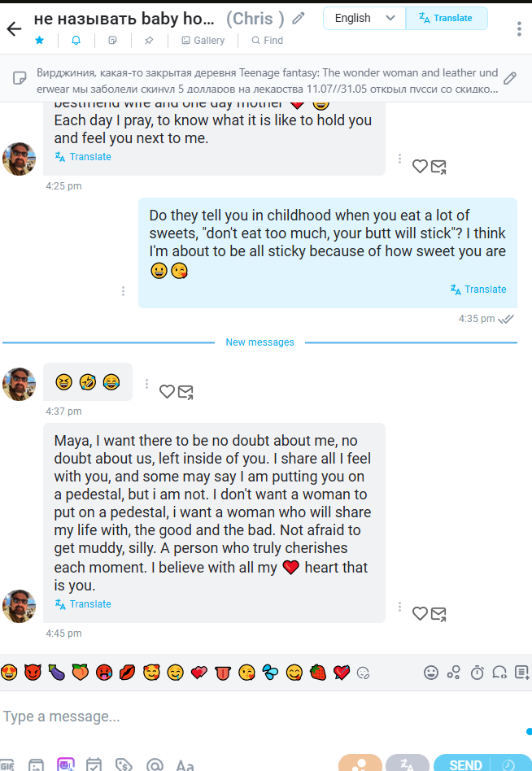Send the message with the SEND button
Screen dimensions: 532x771
pyautogui.click(x=465, y=764)
